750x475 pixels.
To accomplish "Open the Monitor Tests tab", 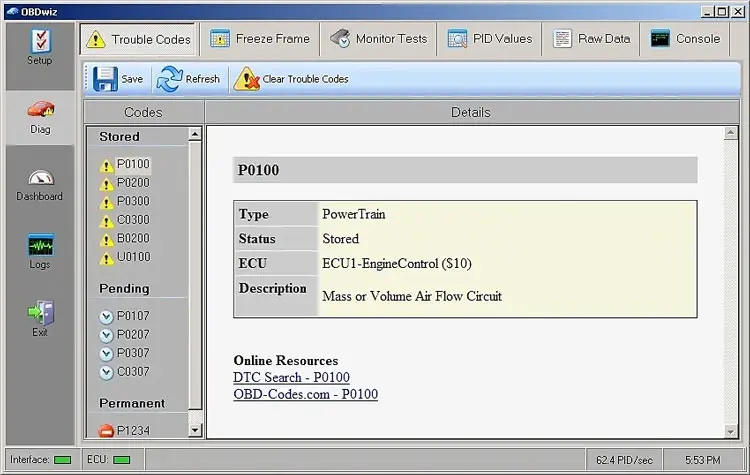I will click(378, 39).
